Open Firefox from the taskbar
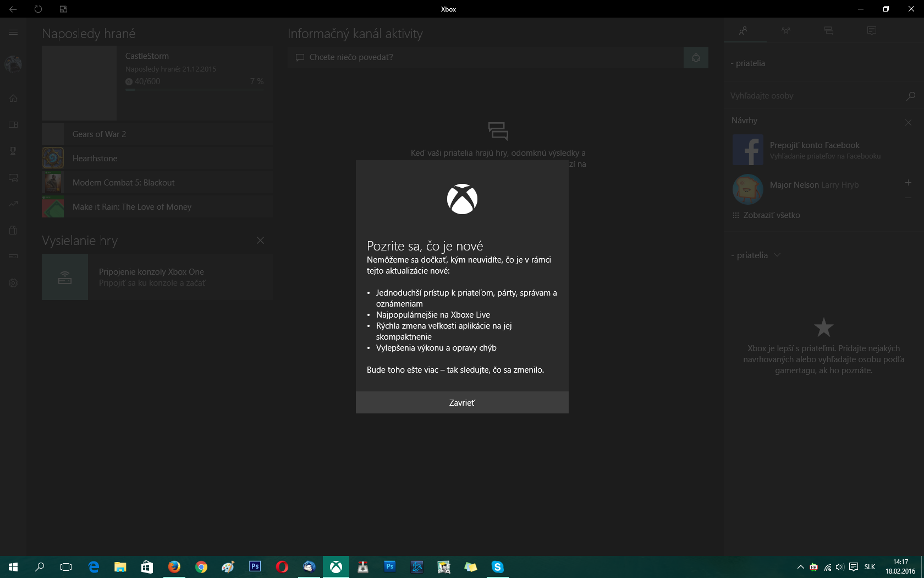 (x=174, y=567)
